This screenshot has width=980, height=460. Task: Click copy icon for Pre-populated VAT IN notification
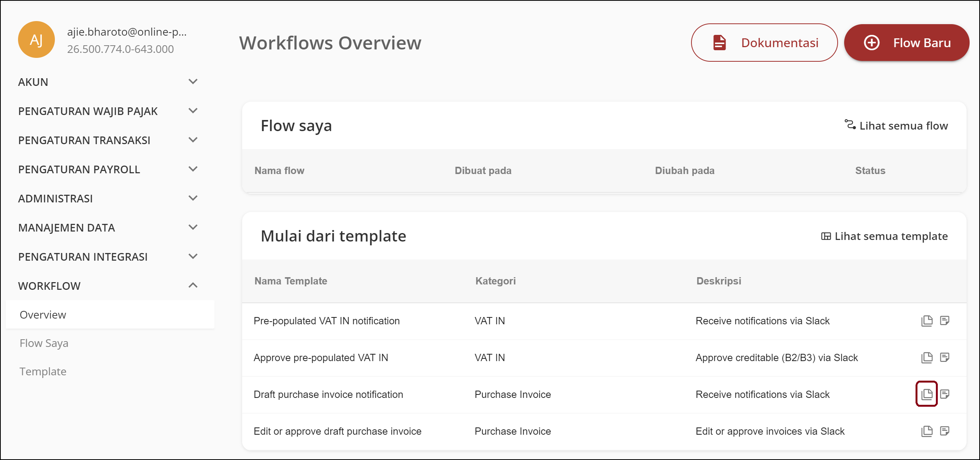tap(927, 320)
